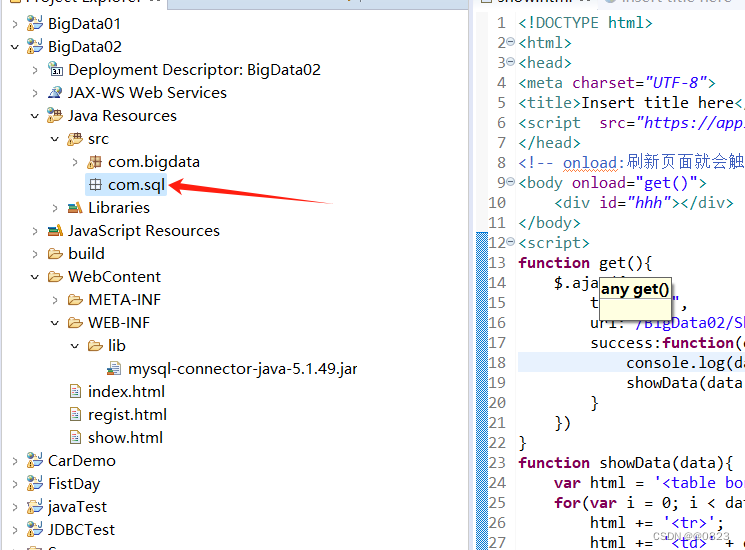Collapse the lib folder

click(75, 346)
